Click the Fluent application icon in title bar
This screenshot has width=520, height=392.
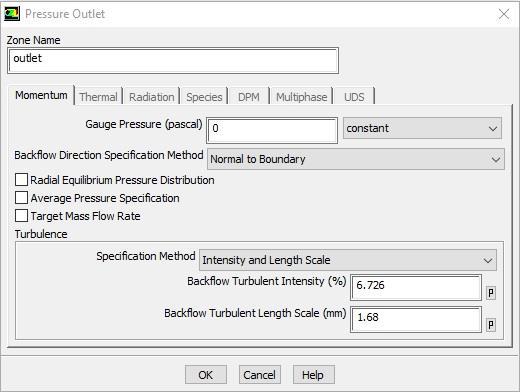[x=12, y=14]
